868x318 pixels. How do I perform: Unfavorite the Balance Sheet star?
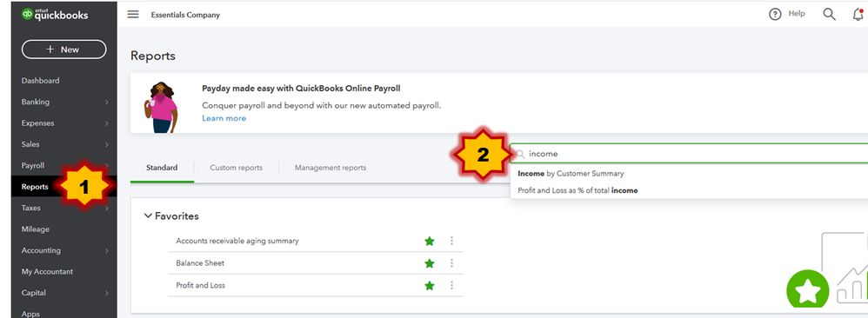coord(430,263)
